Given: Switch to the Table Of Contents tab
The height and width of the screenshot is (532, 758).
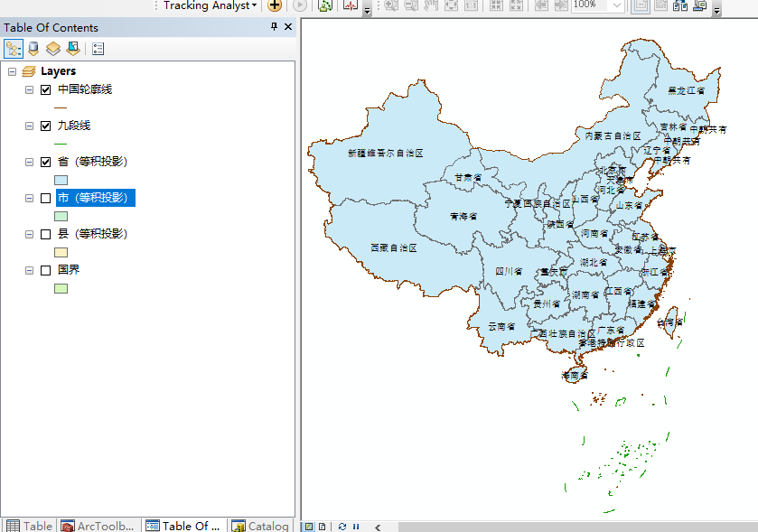Looking at the screenshot, I should click(x=183, y=526).
